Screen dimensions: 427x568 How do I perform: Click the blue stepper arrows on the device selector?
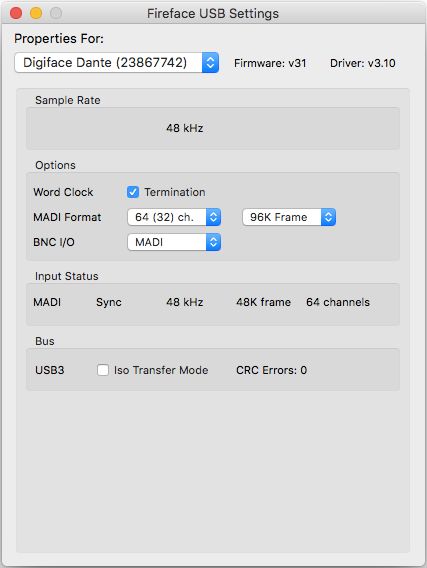pos(210,63)
